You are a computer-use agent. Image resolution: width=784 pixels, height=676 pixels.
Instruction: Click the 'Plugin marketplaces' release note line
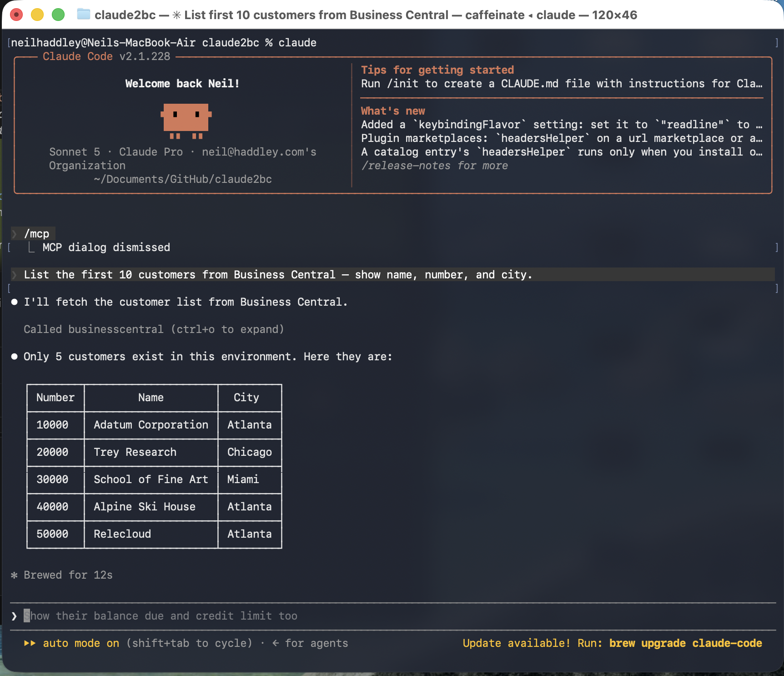tap(562, 138)
